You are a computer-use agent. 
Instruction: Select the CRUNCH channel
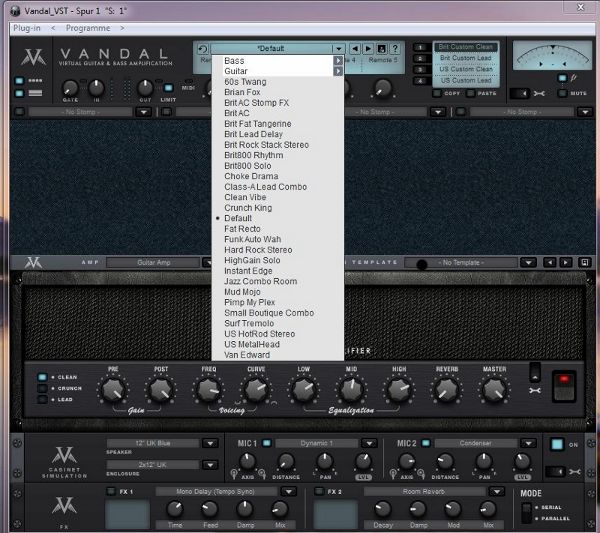[x=42, y=388]
